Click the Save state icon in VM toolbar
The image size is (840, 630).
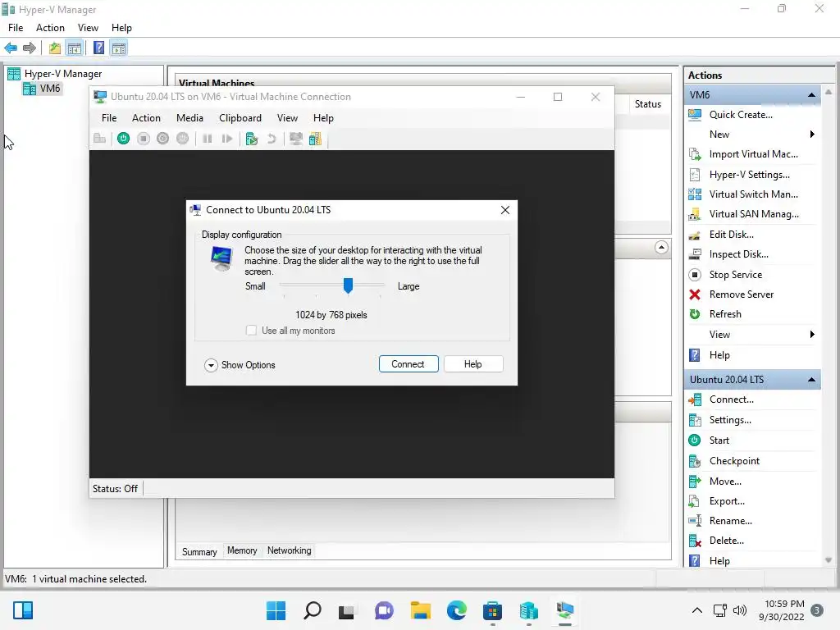(183, 139)
